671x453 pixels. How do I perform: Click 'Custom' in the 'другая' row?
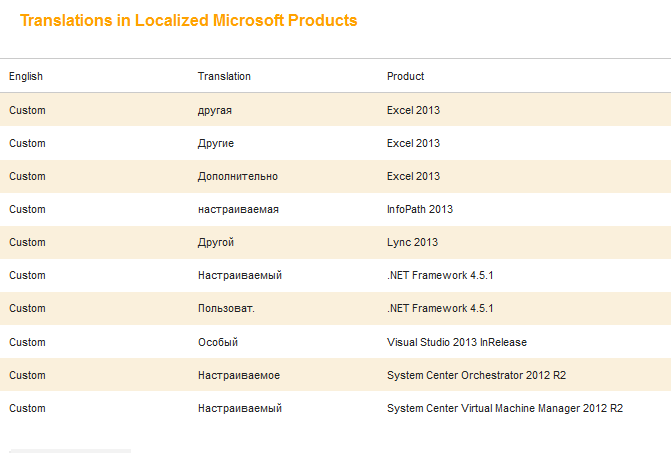[x=27, y=110]
